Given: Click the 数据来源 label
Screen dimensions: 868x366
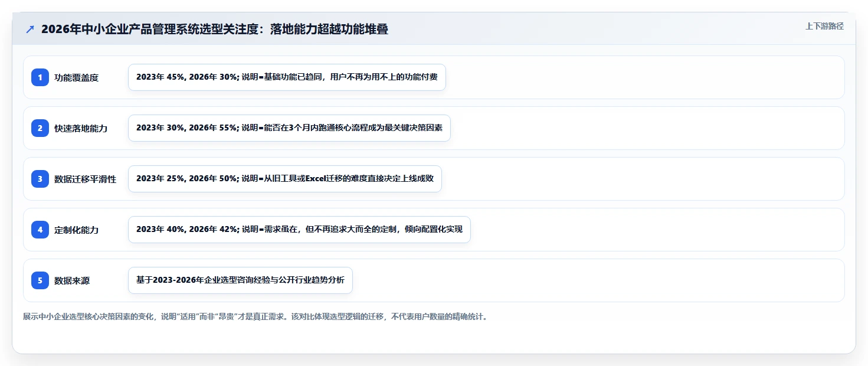Looking at the screenshot, I should (x=72, y=280).
